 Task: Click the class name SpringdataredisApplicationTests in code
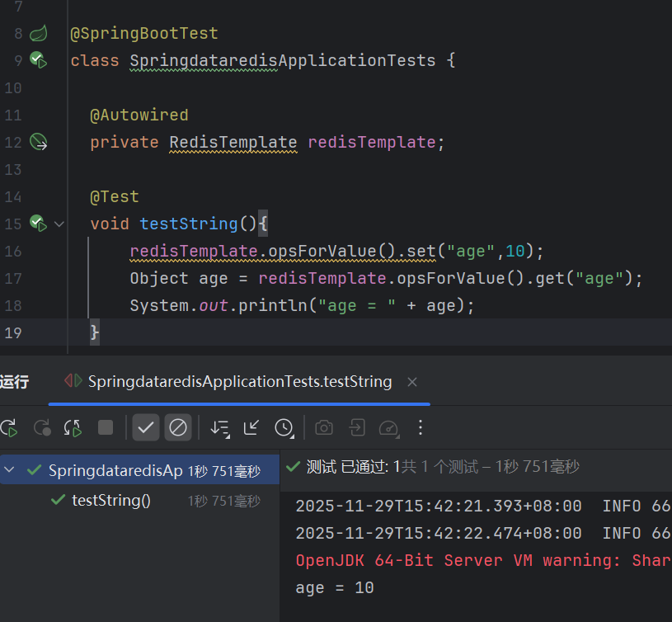pos(283,61)
